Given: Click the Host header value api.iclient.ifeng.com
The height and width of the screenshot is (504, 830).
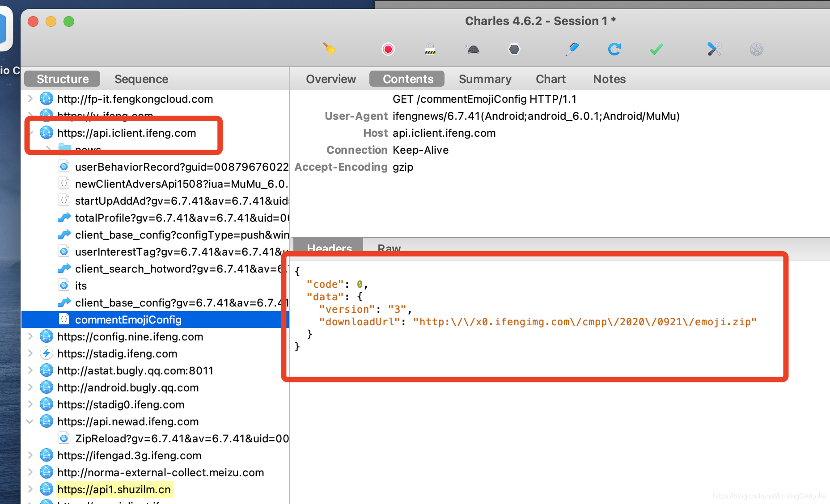Looking at the screenshot, I should pos(444,133).
